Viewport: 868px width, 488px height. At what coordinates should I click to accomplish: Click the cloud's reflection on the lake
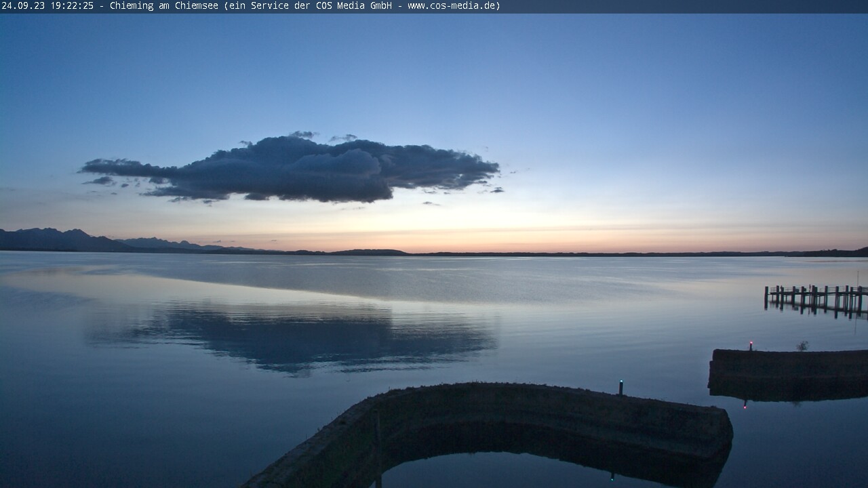pos(298,335)
